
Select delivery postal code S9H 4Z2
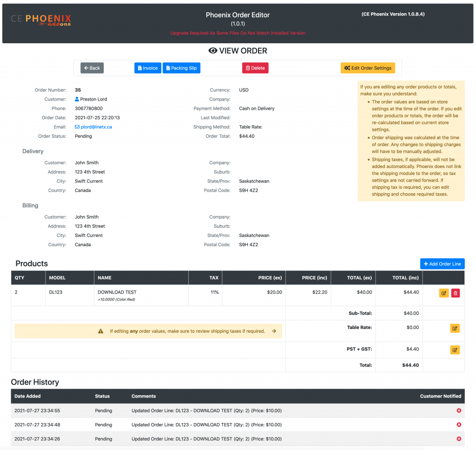248,190
